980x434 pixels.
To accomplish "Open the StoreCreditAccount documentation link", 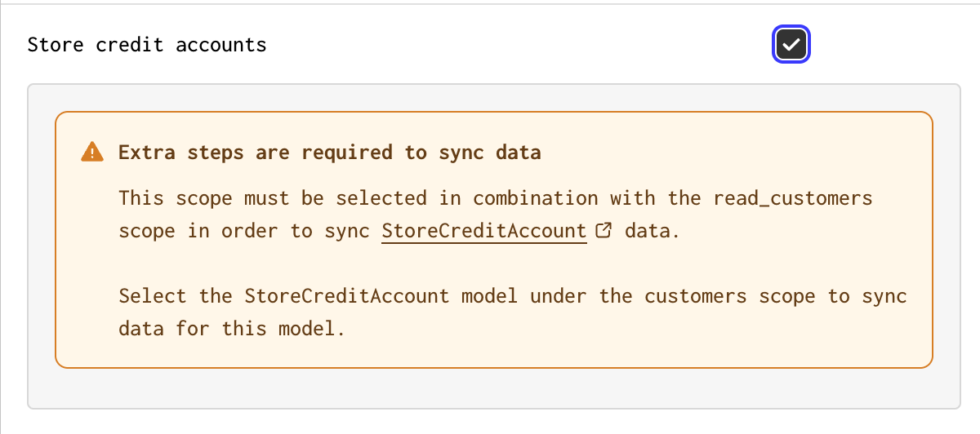I will point(484,231).
